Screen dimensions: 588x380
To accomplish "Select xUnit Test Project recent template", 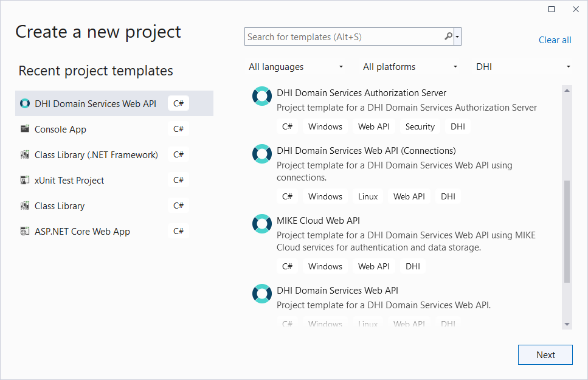I will (x=114, y=180).
